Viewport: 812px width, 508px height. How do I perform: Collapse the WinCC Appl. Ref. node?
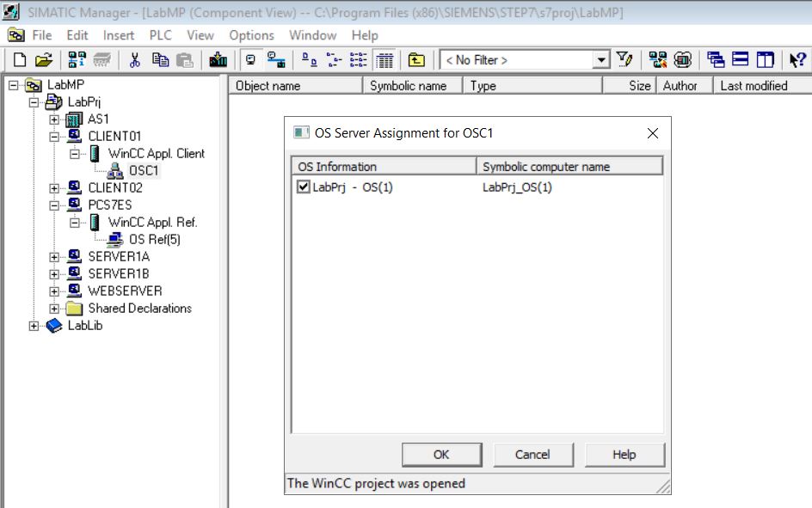[75, 223]
